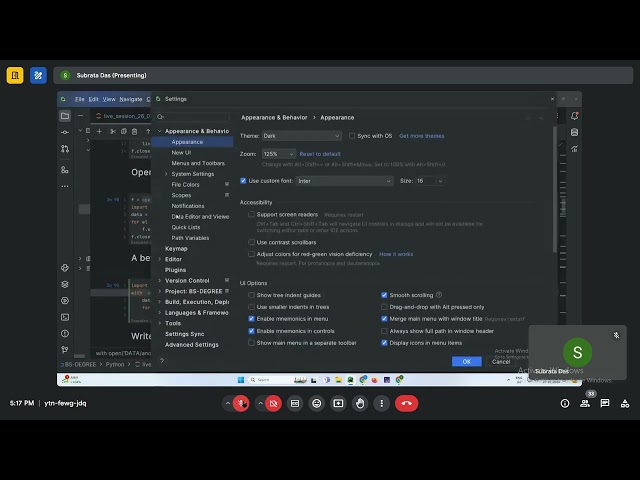
Task: Open the Database tool window icon
Action: 575,132
